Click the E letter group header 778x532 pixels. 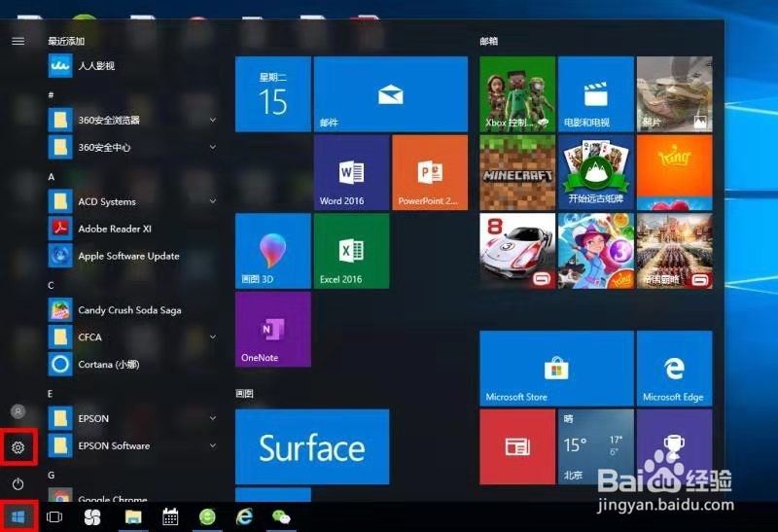[51, 394]
